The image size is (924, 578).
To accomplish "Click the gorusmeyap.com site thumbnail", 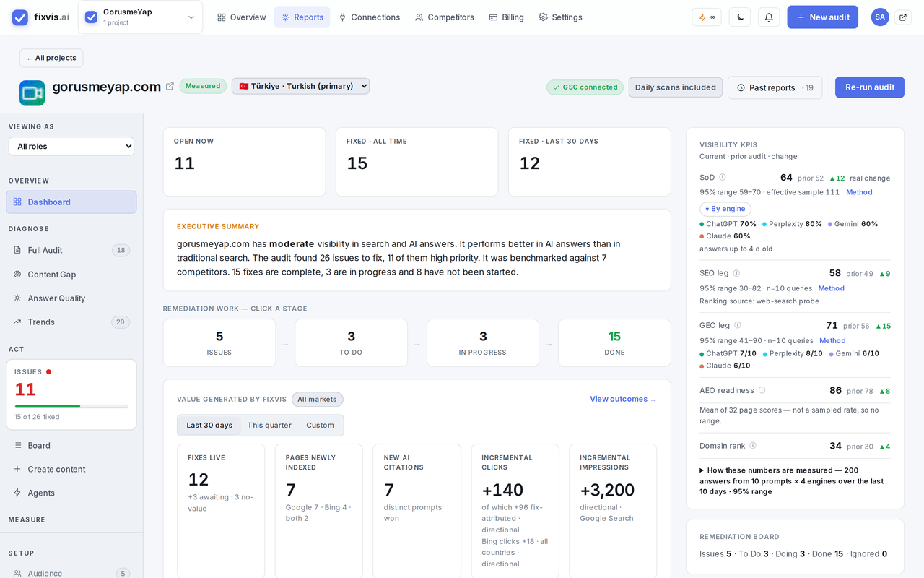I will (x=32, y=93).
